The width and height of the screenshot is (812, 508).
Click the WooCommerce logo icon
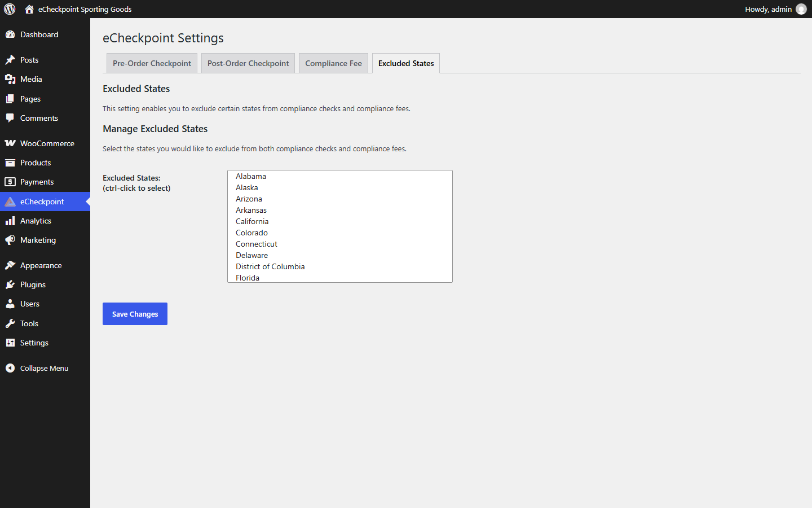click(x=10, y=143)
